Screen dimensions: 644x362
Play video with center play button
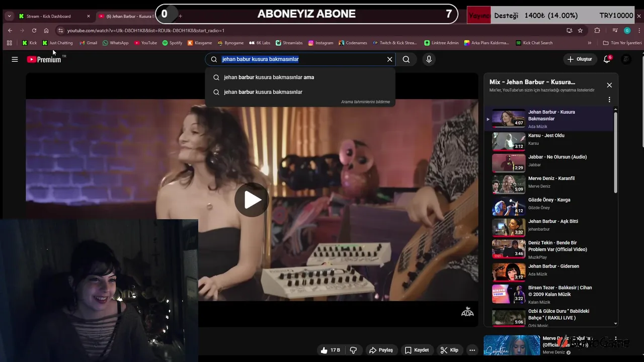coord(252,200)
